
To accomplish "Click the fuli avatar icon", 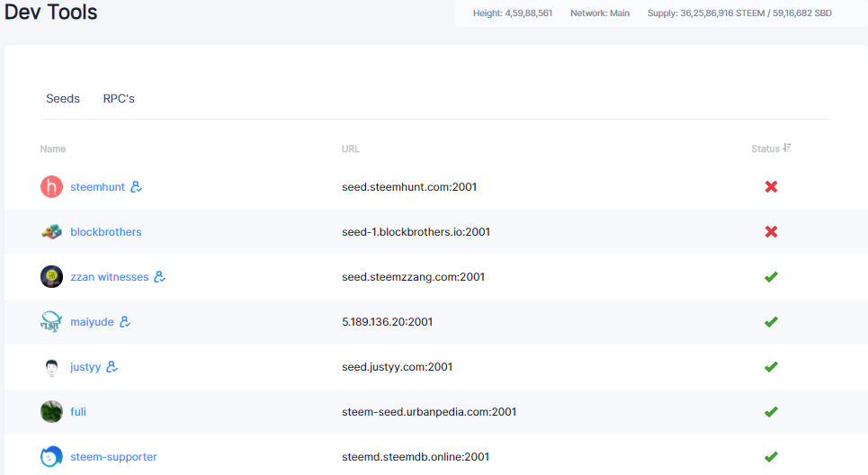I will pos(51,412).
